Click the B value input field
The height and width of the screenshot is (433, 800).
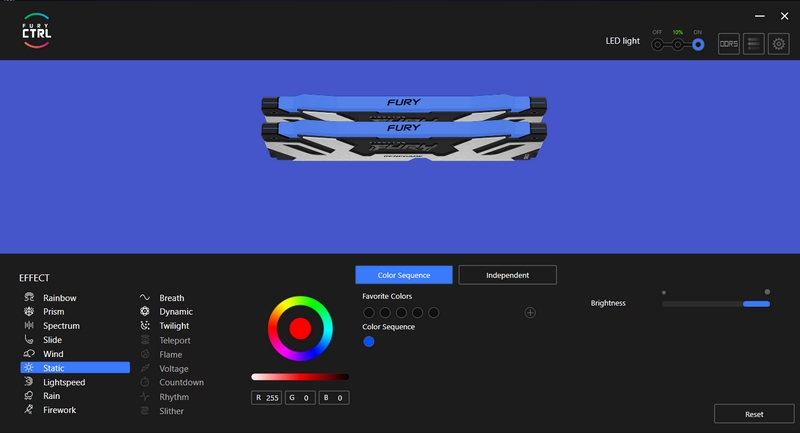(x=334, y=398)
